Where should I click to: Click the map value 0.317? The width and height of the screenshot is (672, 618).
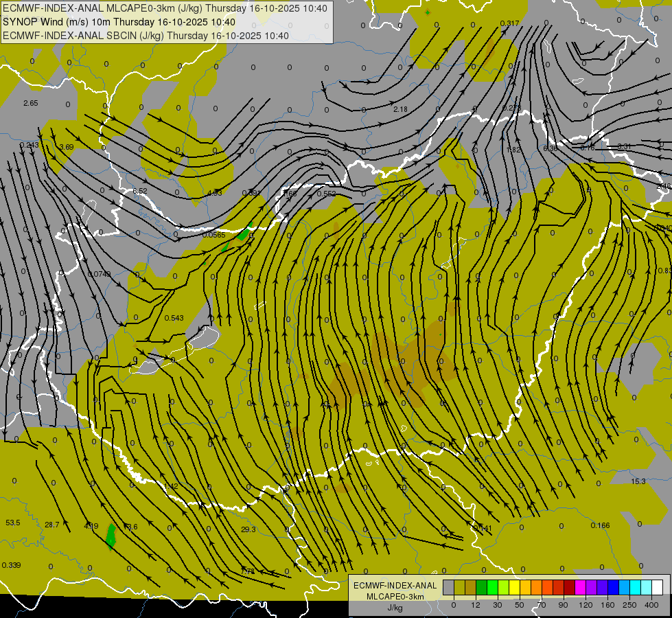510,23
